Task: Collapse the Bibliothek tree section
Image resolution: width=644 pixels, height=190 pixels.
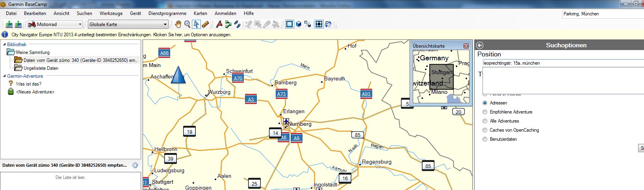Action: pos(4,45)
